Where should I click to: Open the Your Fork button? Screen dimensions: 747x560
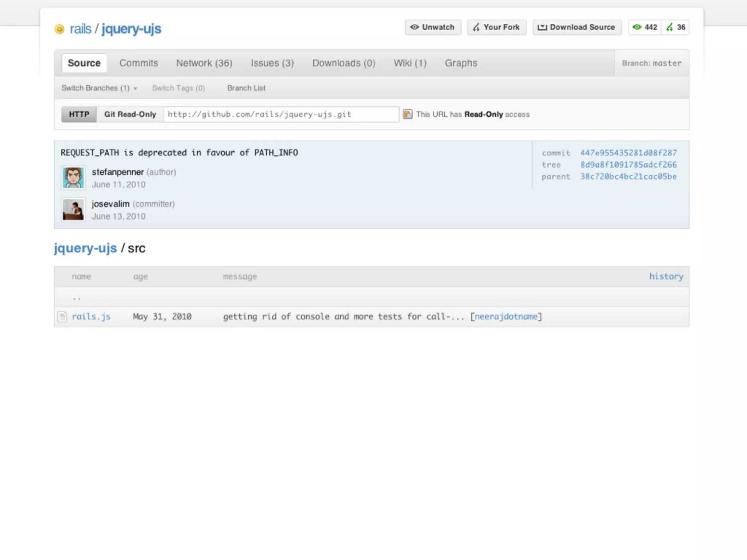(x=496, y=27)
